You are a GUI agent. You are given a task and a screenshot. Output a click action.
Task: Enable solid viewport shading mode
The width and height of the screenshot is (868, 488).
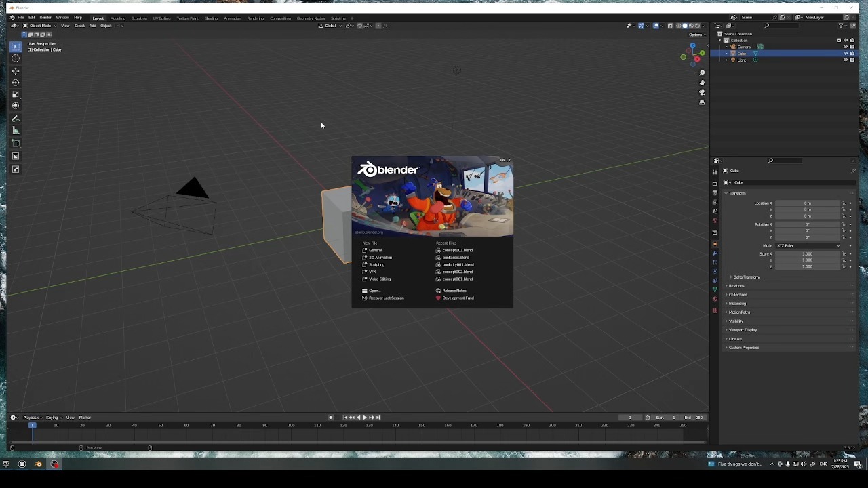684,26
